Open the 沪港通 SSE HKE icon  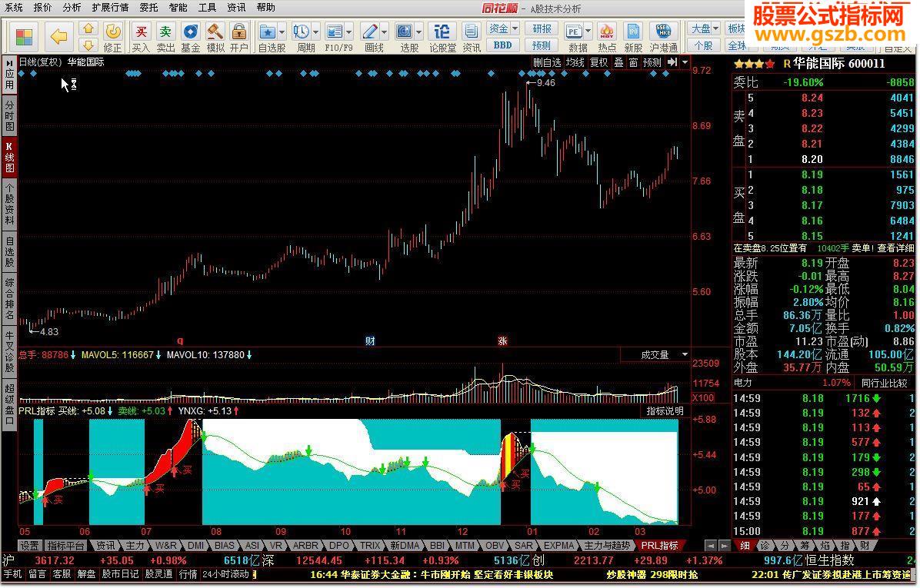click(x=664, y=36)
